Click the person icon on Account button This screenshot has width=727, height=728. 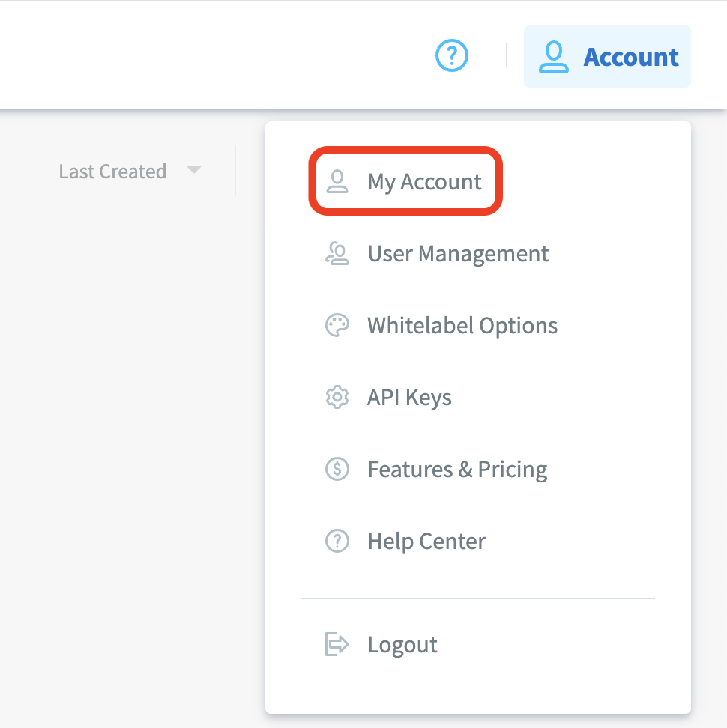click(554, 57)
